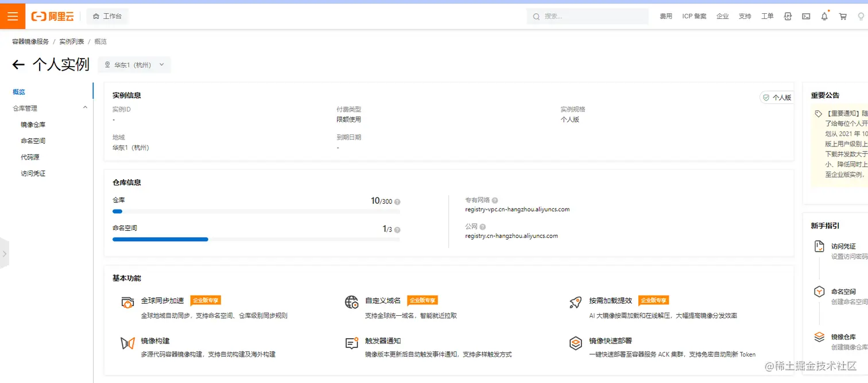
Task: Click the 自定义域名 globe icon
Action: [x=351, y=303]
